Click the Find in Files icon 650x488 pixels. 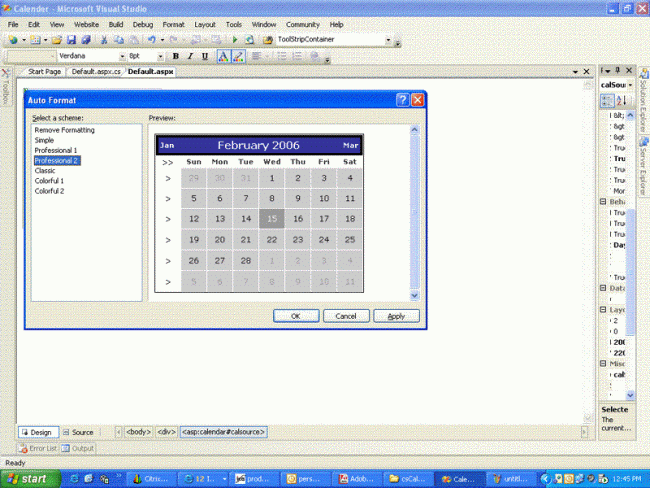point(268,40)
